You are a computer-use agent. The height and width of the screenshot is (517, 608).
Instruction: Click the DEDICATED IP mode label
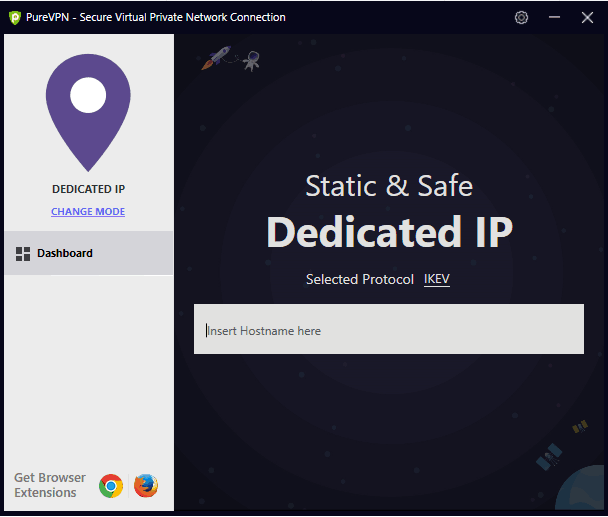click(88, 189)
